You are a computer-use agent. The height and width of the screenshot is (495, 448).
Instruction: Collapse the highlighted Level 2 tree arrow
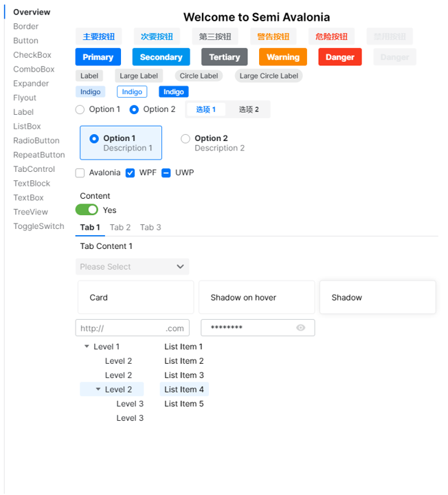98,389
